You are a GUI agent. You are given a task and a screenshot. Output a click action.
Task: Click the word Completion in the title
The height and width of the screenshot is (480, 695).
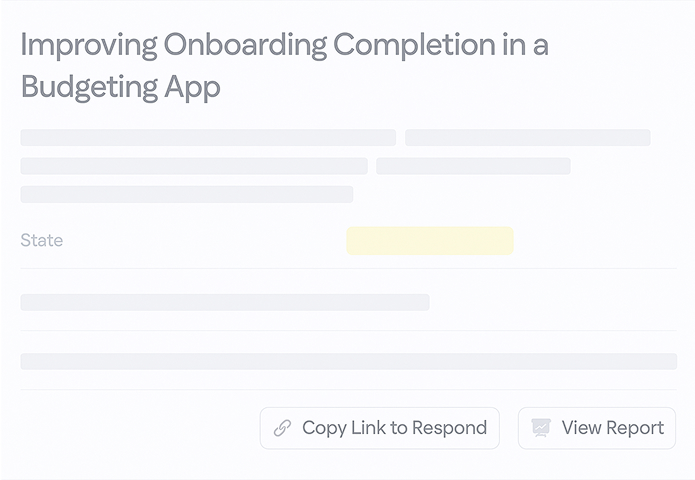click(414, 46)
